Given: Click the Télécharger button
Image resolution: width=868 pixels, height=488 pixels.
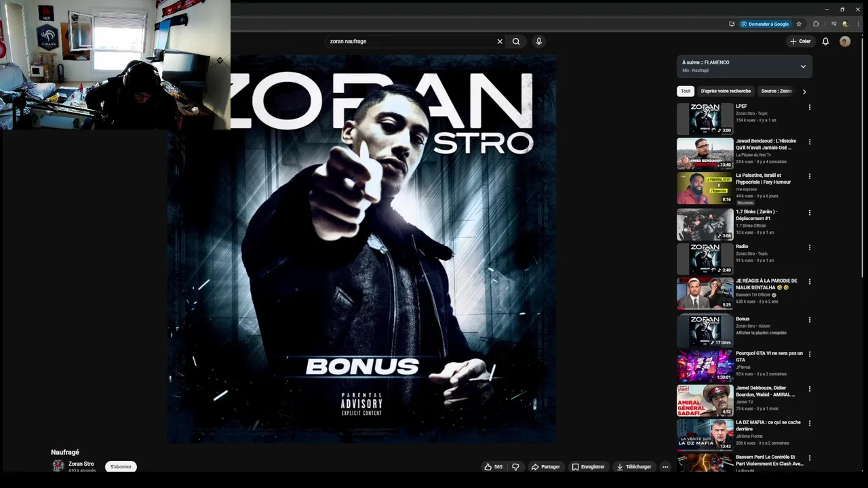Looking at the screenshot, I should 633,467.
